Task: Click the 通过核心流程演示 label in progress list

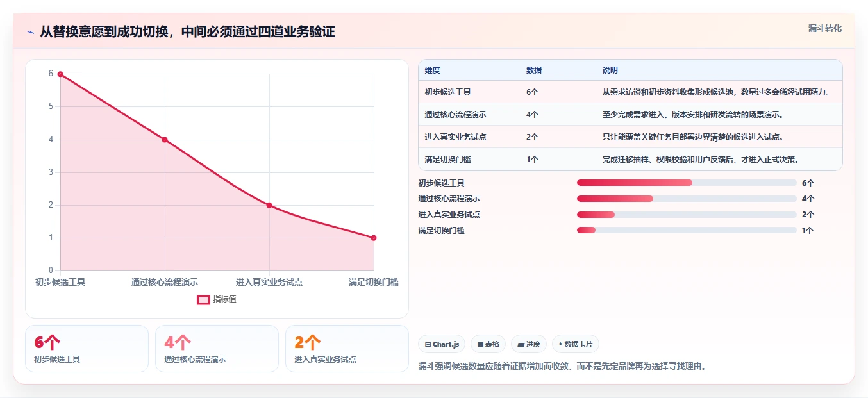Action: (449, 199)
